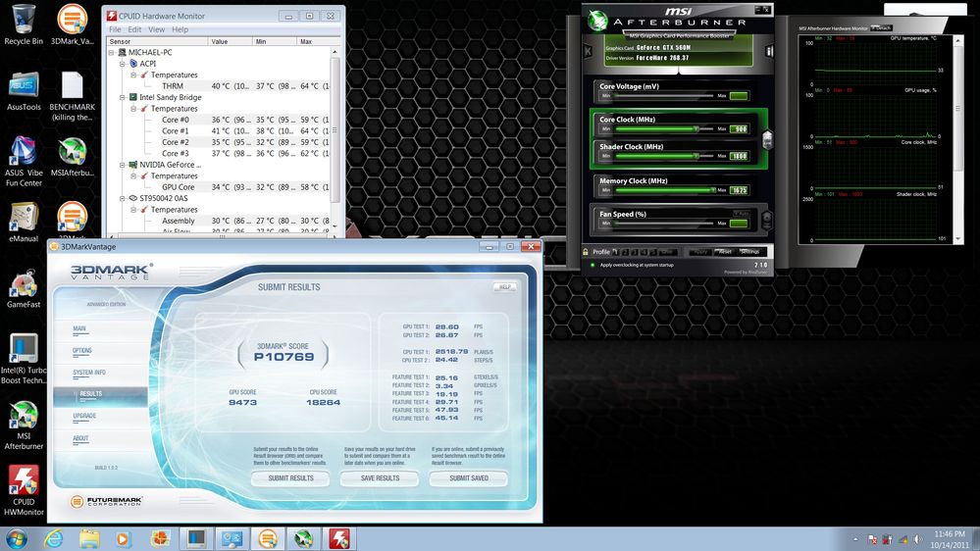Collapse Temperatures under ST950042 0AS
980x551 pixels.
[133, 210]
